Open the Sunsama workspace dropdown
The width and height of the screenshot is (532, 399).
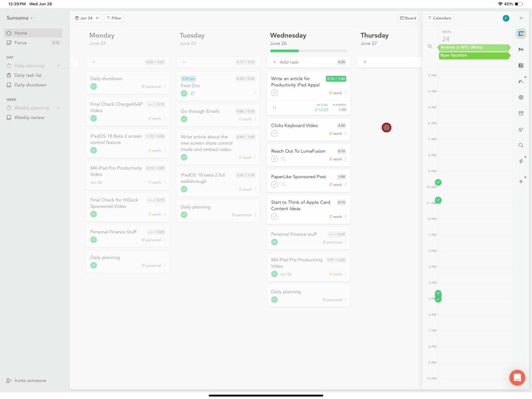click(x=20, y=18)
